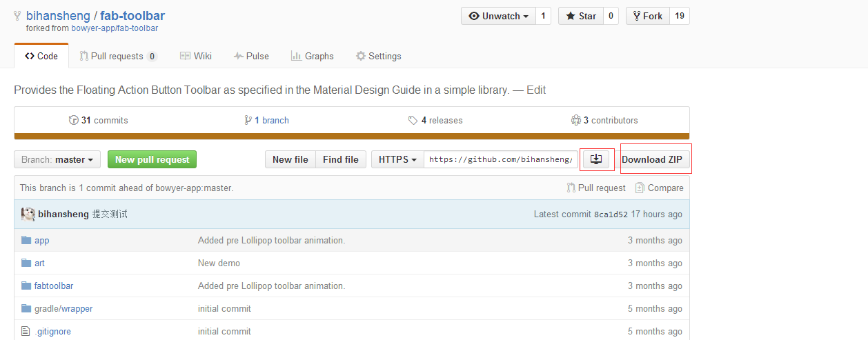Click the bar chart icon on Graphs tab
This screenshot has width=868, height=340.
coord(296,56)
